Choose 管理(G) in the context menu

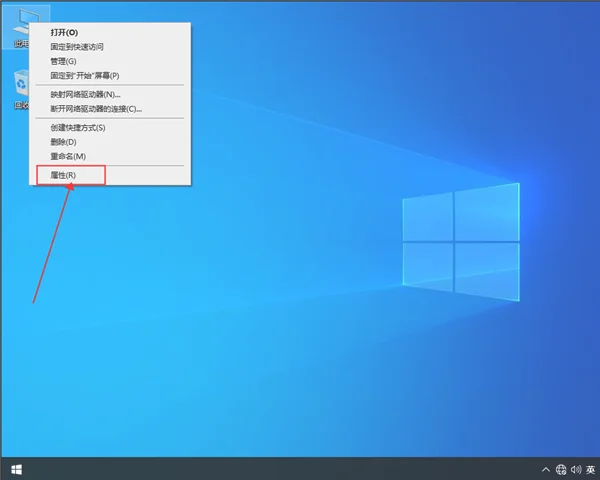point(110,61)
